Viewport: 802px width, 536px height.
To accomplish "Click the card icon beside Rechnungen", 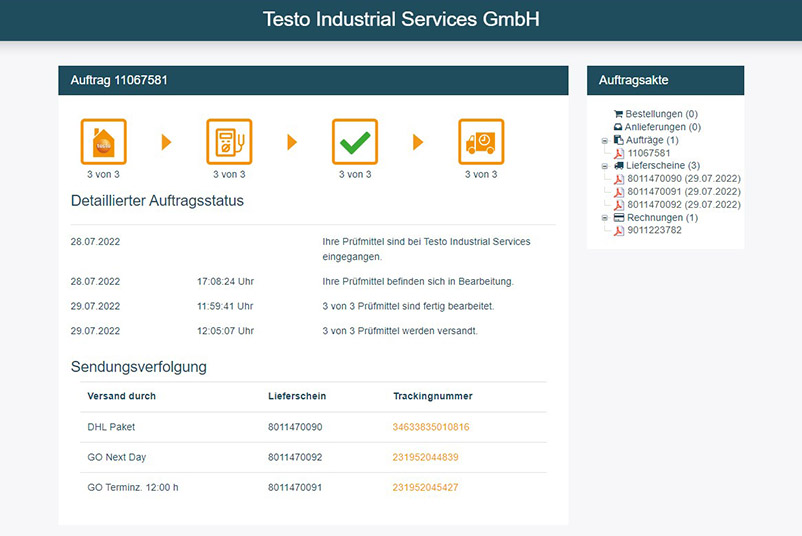I will pos(619,217).
